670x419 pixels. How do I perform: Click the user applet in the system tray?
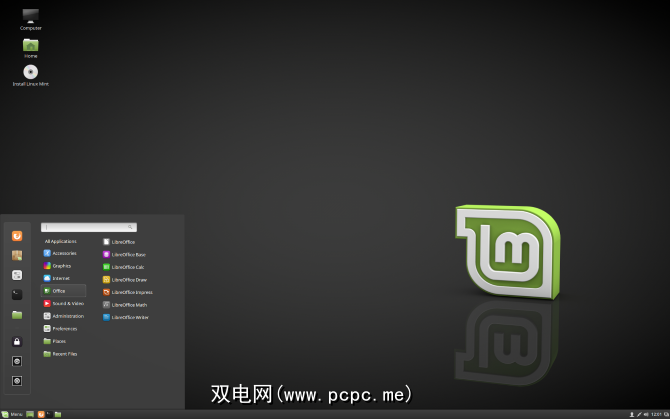tap(632, 415)
